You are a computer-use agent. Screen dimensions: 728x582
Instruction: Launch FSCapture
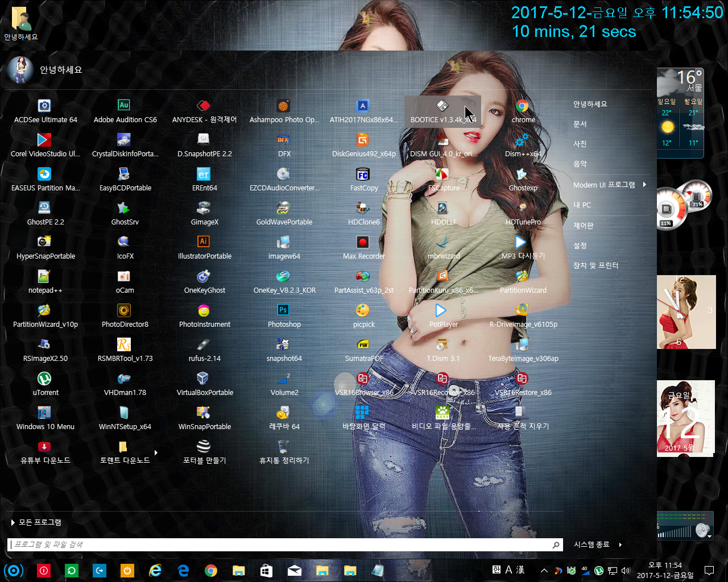point(444,180)
